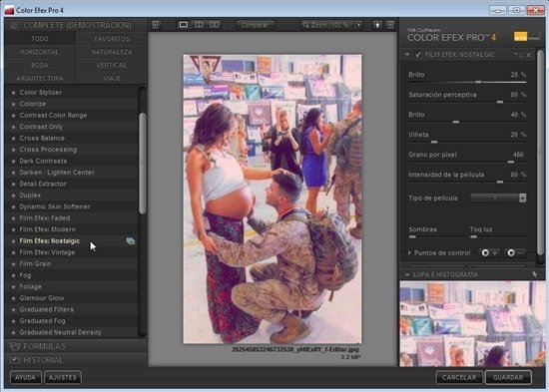Select the Darken / Lighten Center filter
The height and width of the screenshot is (392, 549).
tap(72, 173)
